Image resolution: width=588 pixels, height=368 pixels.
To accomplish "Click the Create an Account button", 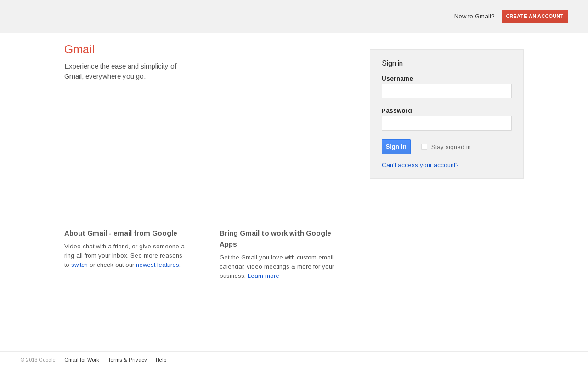I will point(535,16).
